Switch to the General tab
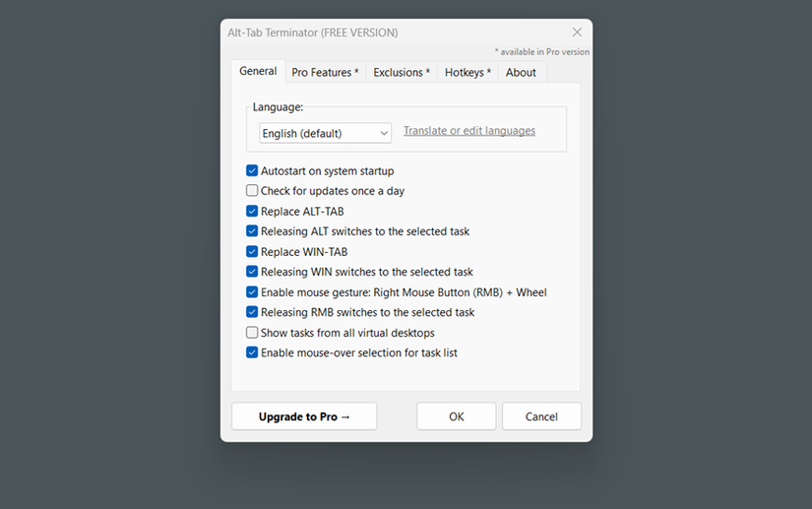This screenshot has height=509, width=812. pos(258,72)
